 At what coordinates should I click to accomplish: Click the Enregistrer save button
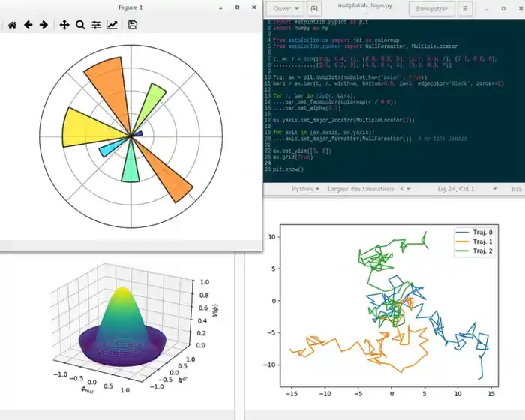[x=432, y=9]
